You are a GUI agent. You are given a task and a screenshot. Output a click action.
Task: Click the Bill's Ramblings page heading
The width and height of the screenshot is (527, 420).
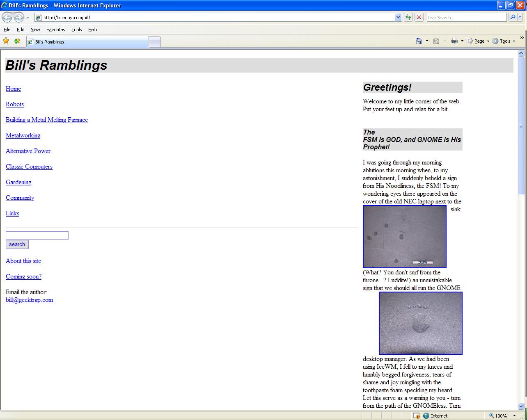[56, 65]
